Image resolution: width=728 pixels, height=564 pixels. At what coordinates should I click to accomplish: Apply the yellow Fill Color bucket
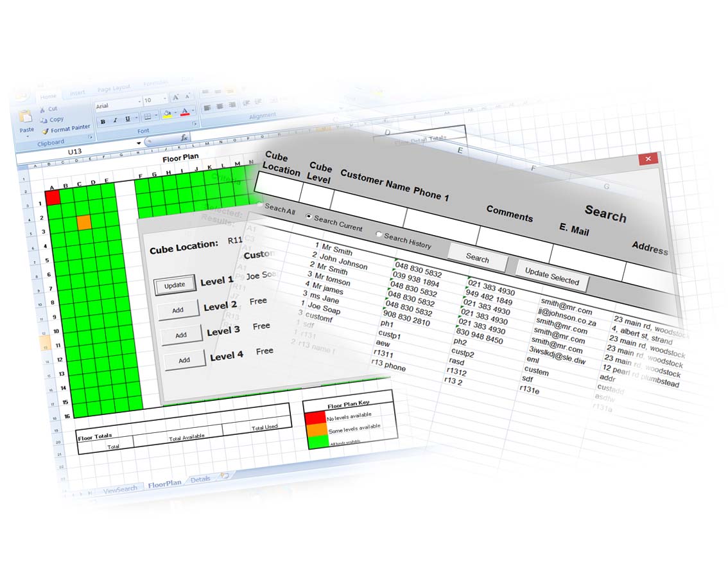coord(166,114)
